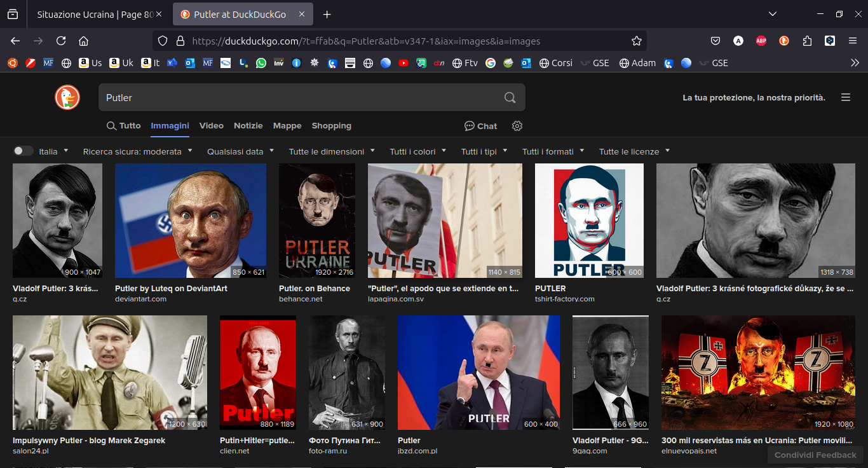Open the DuckDuckGo page side menu
The height and width of the screenshot is (468, 868).
point(845,97)
